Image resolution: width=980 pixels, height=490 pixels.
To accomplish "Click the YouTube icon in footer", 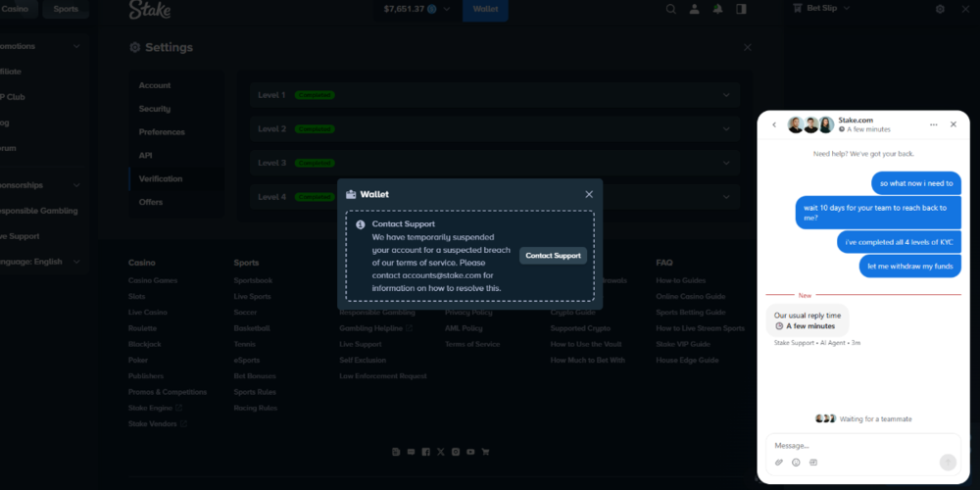I will point(470,452).
